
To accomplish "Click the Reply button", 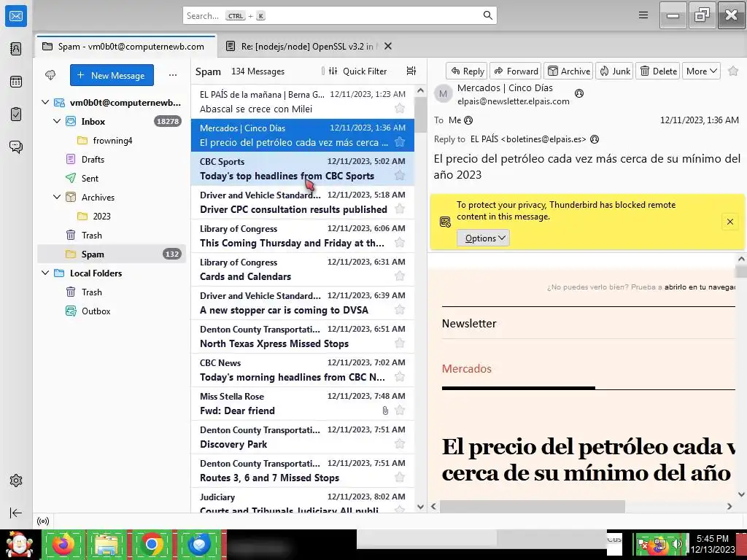I will click(467, 71).
